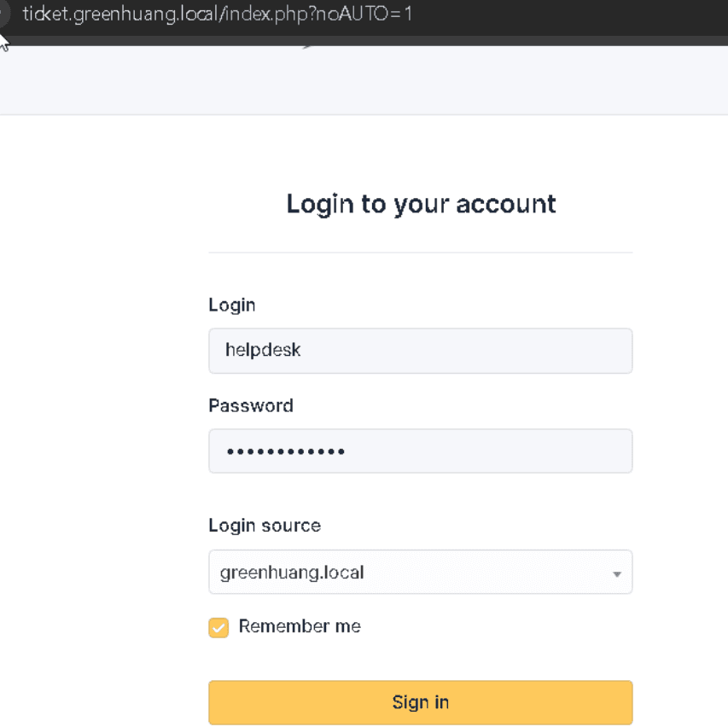Image resolution: width=728 pixels, height=727 pixels.
Task: Click the dropdown arrow in Login source
Action: (x=616, y=574)
